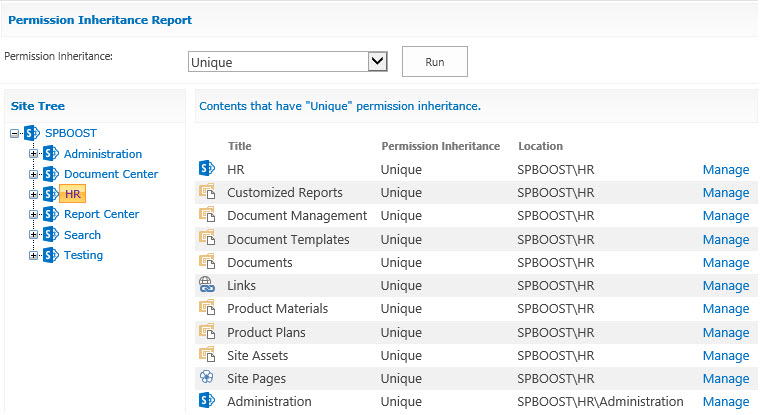Image resolution: width=761 pixels, height=415 pixels.
Task: Click the Product Plans title text
Action: tap(266, 332)
